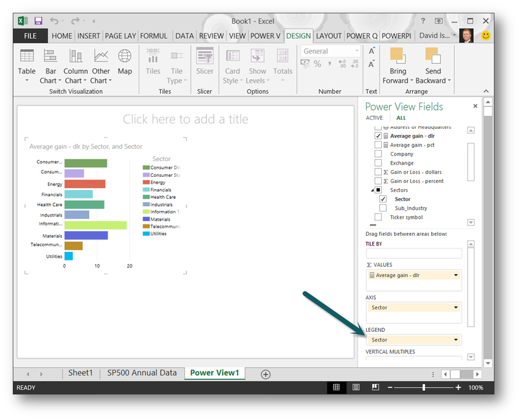This screenshot has width=520, height=420.
Task: Collapse the ribbon with the chevron
Action: (486, 91)
